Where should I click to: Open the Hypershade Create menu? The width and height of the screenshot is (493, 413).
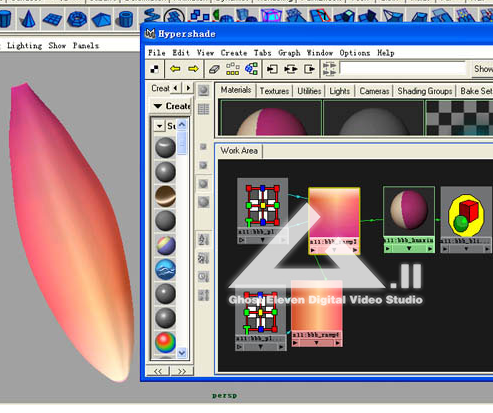click(x=234, y=53)
